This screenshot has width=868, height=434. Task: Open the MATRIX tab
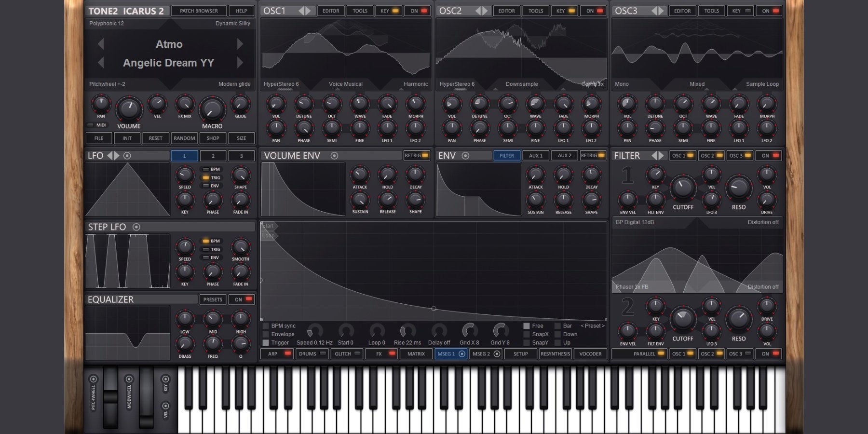(x=416, y=354)
